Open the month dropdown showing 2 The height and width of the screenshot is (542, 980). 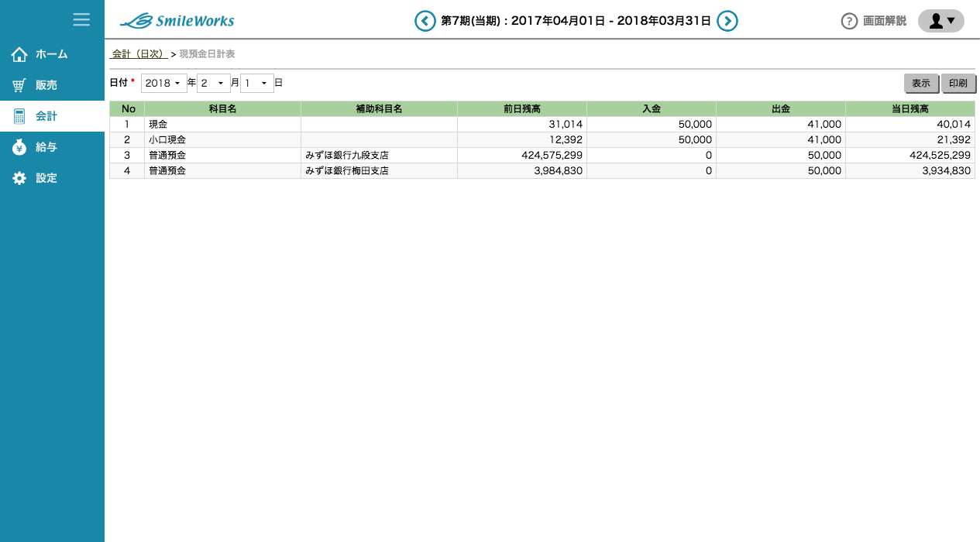213,83
